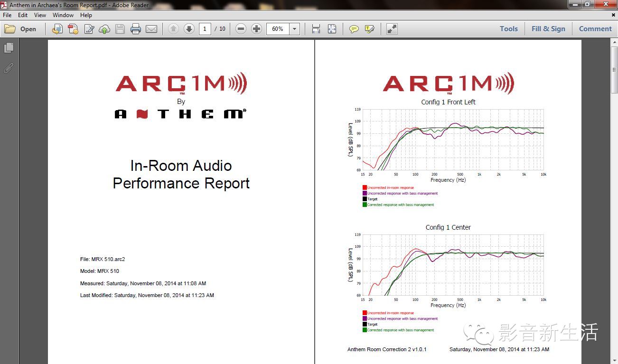Screen dimensions: 618x364
Task: Click the vertical scrollbar thumb
Action: tap(614, 71)
